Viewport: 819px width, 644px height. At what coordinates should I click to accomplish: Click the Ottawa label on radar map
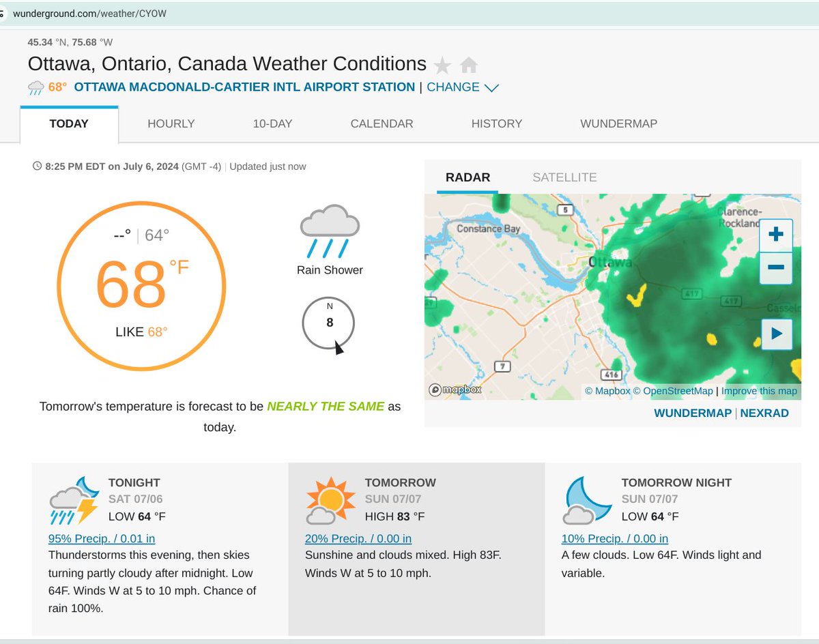(612, 262)
